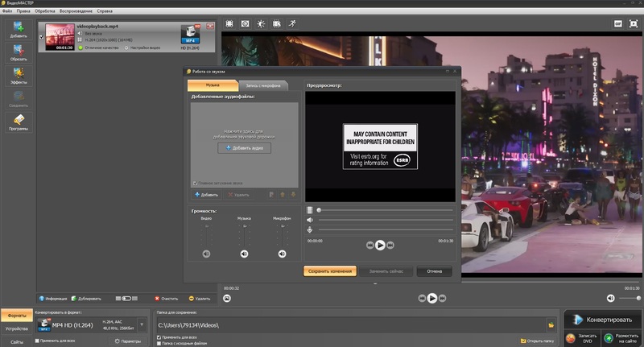Mute the Музыка volume channel in dialog
The width and height of the screenshot is (644, 347).
click(x=244, y=254)
